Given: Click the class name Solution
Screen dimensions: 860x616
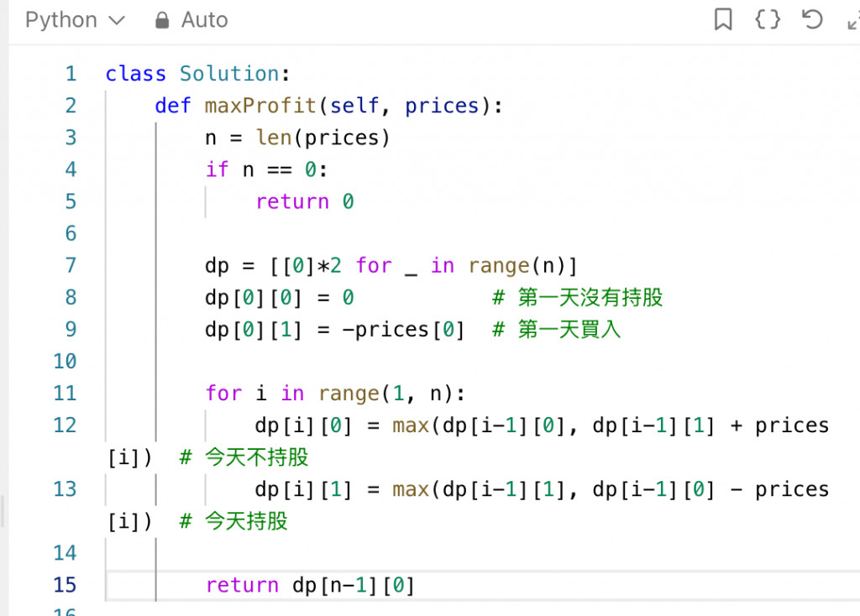Looking at the screenshot, I should coord(230,74).
